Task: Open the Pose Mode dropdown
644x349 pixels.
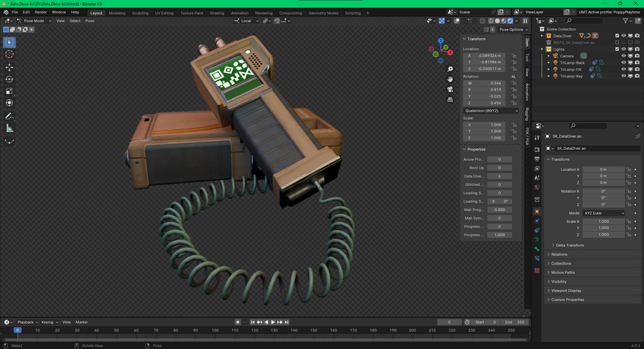Action: pyautogui.click(x=34, y=21)
